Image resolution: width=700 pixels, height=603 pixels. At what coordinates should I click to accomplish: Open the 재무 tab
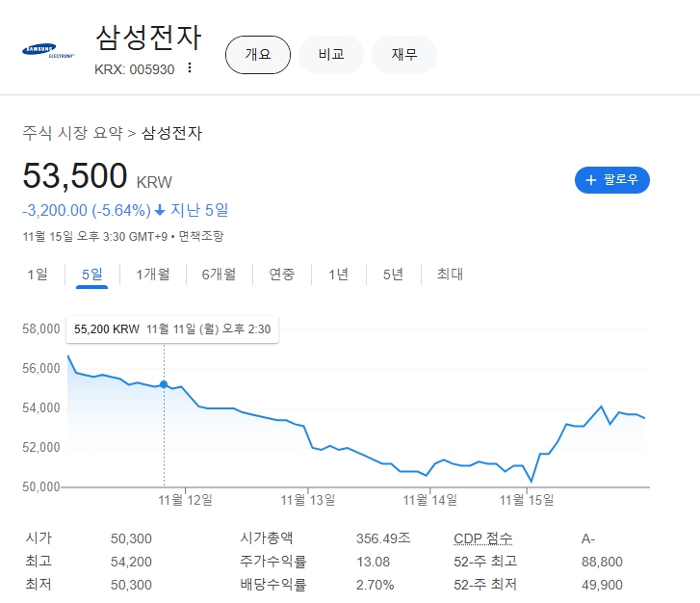tap(403, 55)
